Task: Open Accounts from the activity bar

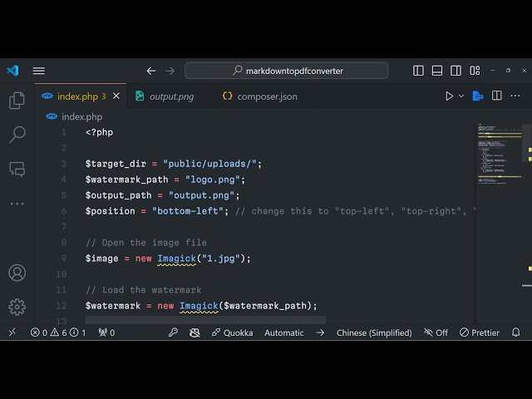Action: [x=17, y=273]
